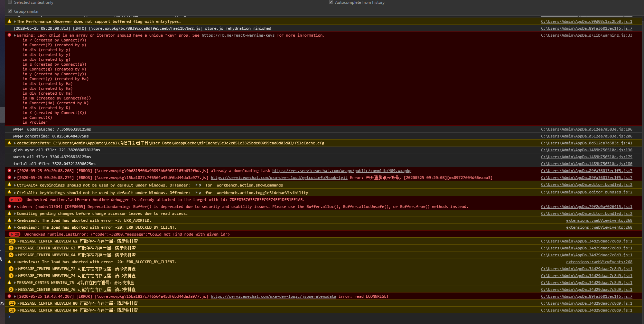Click the error icon on the ECONNRESET log line
Screen dimensions: 644x324
[9, 296]
